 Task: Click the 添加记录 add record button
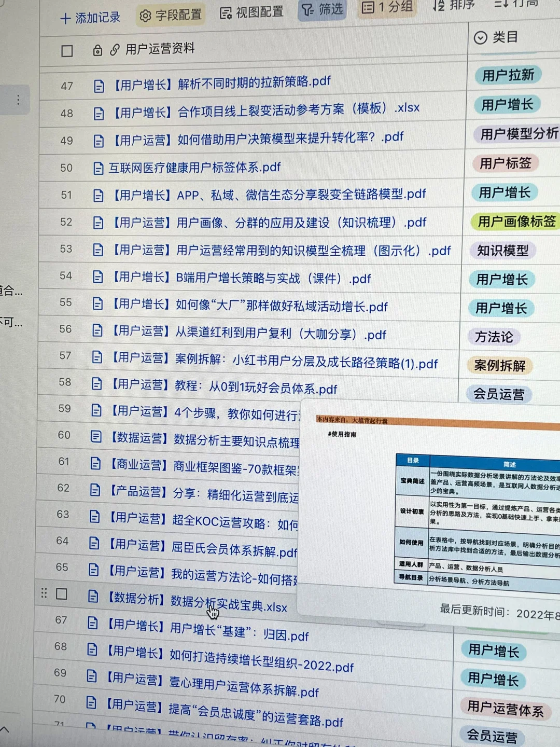click(90, 18)
